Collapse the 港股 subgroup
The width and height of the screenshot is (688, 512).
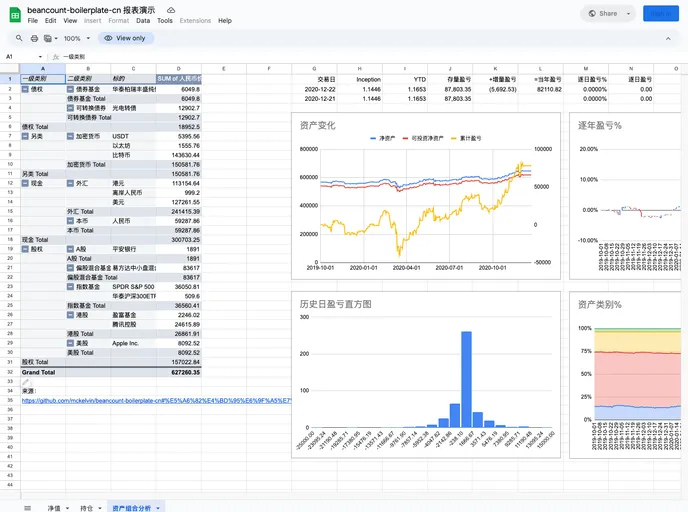click(70, 315)
